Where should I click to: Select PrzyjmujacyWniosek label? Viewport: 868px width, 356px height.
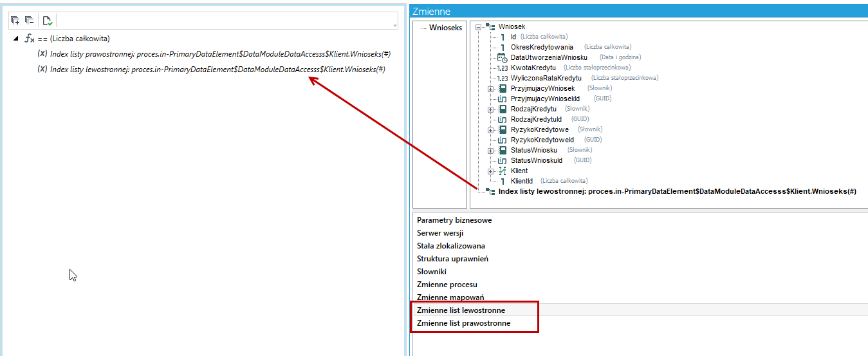coord(542,88)
